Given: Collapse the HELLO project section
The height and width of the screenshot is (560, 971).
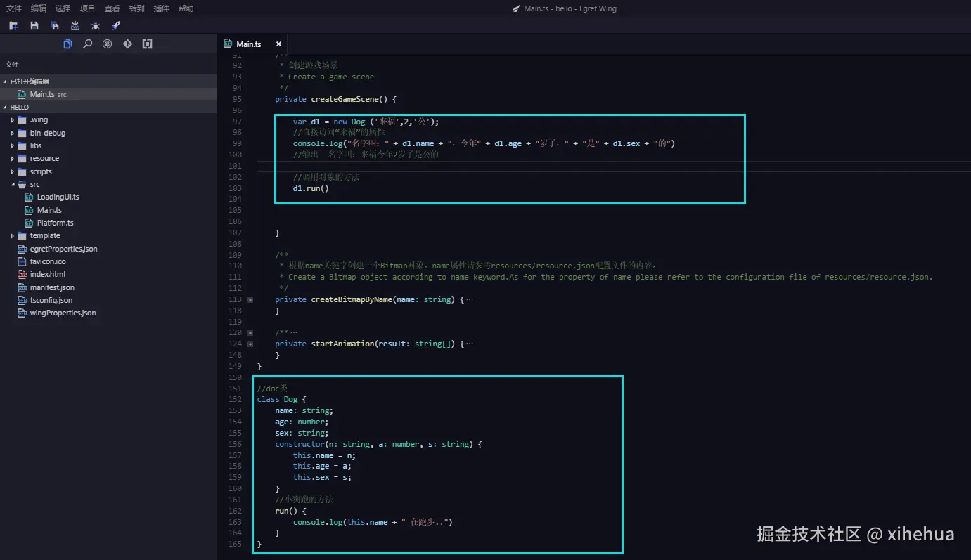Looking at the screenshot, I should click(x=5, y=108).
